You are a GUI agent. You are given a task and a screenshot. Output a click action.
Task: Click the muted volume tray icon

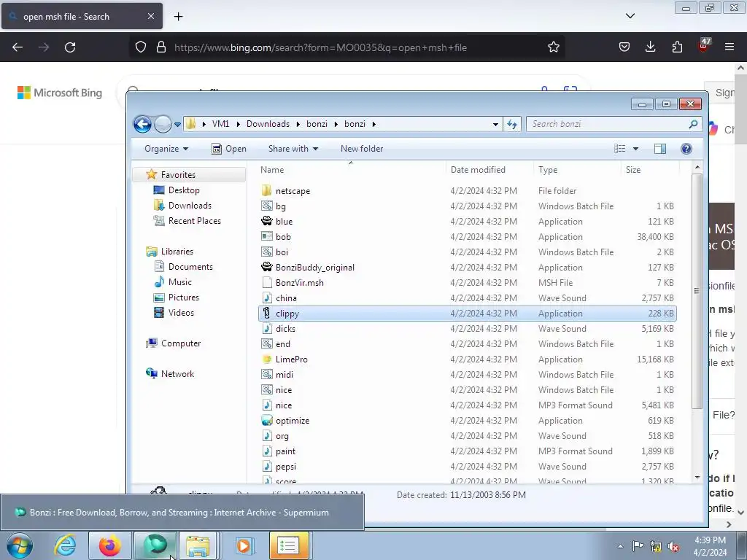[673, 546]
